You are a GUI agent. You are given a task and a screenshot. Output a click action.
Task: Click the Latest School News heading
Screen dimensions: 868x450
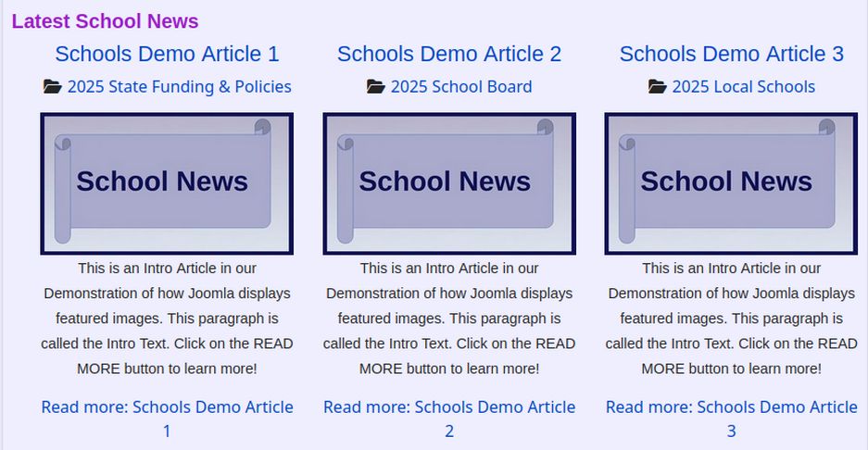pos(105,21)
